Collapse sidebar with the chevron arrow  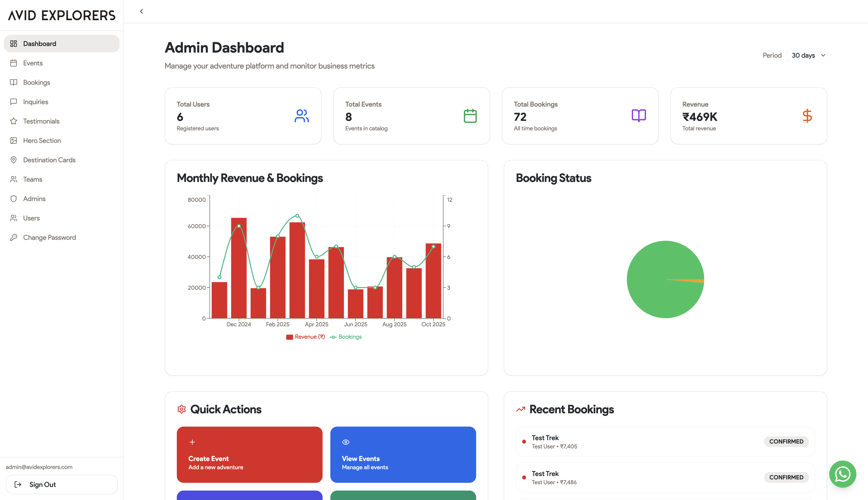[141, 11]
